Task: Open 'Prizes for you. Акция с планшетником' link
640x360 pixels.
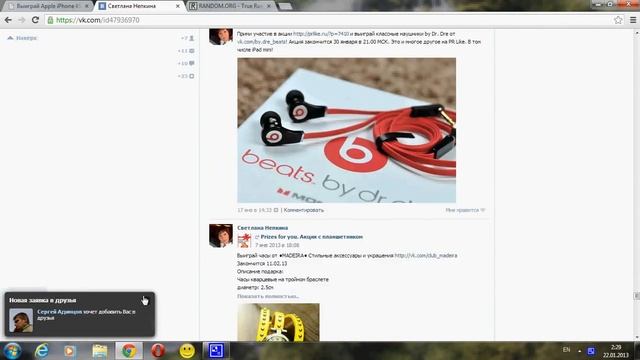Action: coord(311,237)
